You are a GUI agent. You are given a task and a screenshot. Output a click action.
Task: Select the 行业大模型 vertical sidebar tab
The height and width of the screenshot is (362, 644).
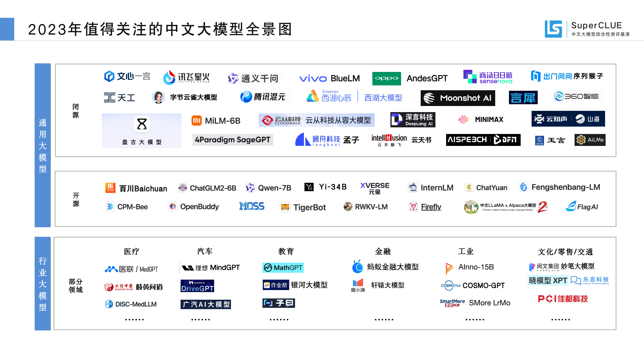pos(43,283)
